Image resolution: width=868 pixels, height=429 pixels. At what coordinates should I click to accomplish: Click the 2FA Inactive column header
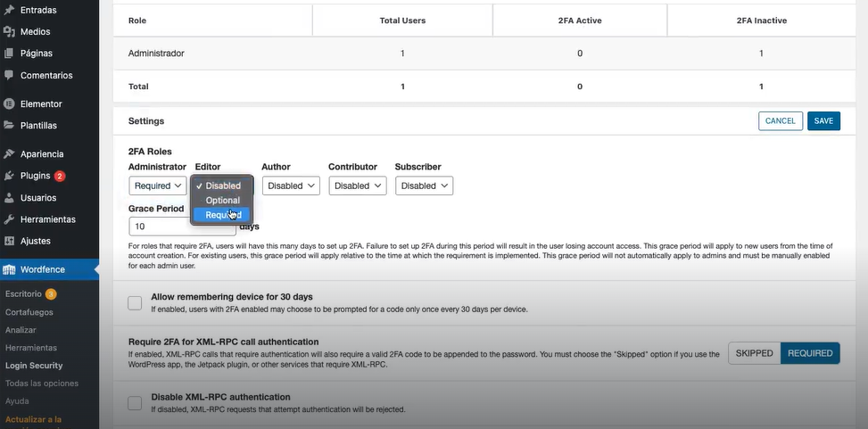coord(761,21)
